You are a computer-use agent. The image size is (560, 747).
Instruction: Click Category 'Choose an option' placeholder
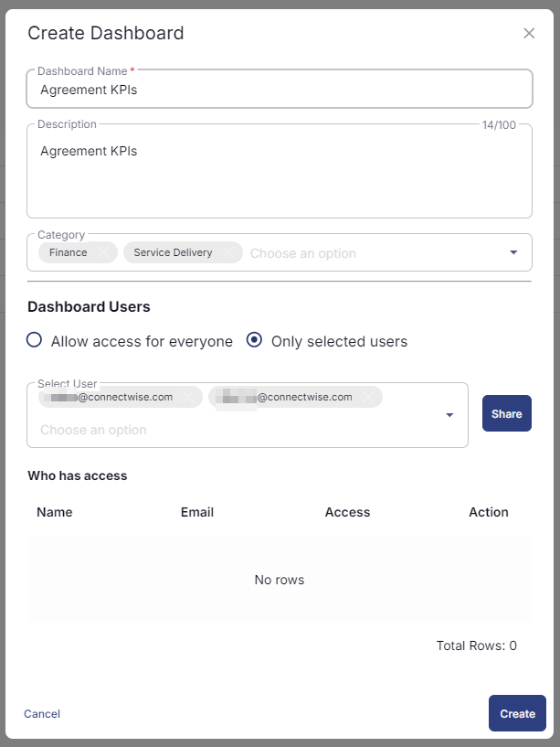303,253
